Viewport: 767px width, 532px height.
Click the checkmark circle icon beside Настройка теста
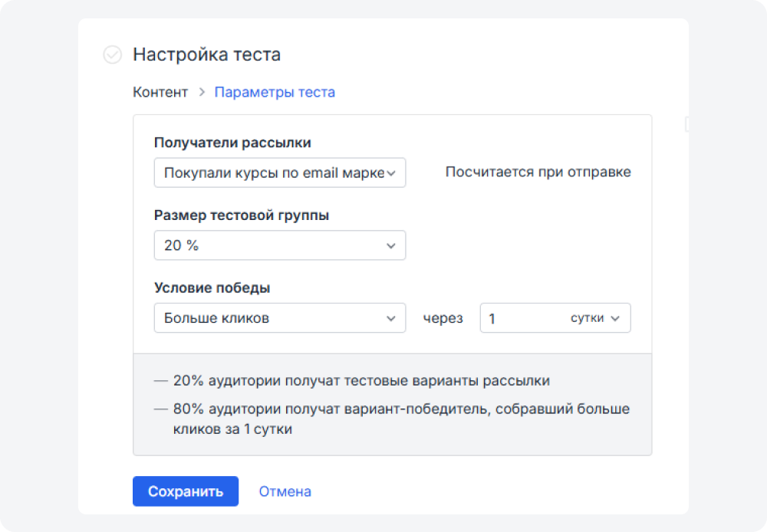pos(112,55)
